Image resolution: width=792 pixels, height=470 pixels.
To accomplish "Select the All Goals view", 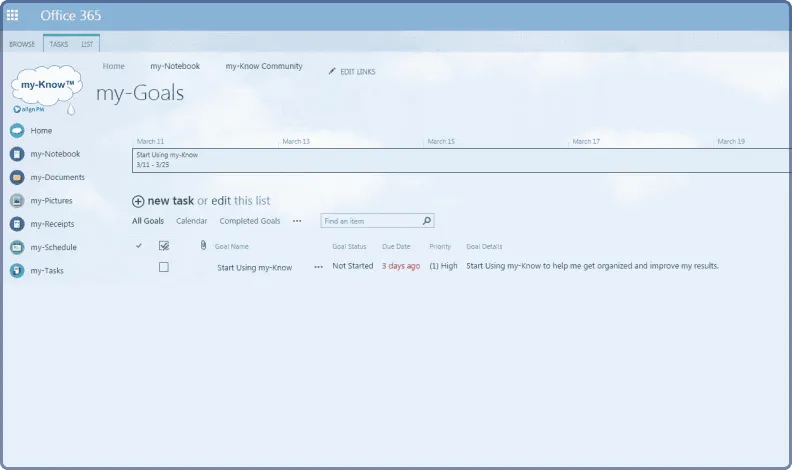I will tap(148, 221).
